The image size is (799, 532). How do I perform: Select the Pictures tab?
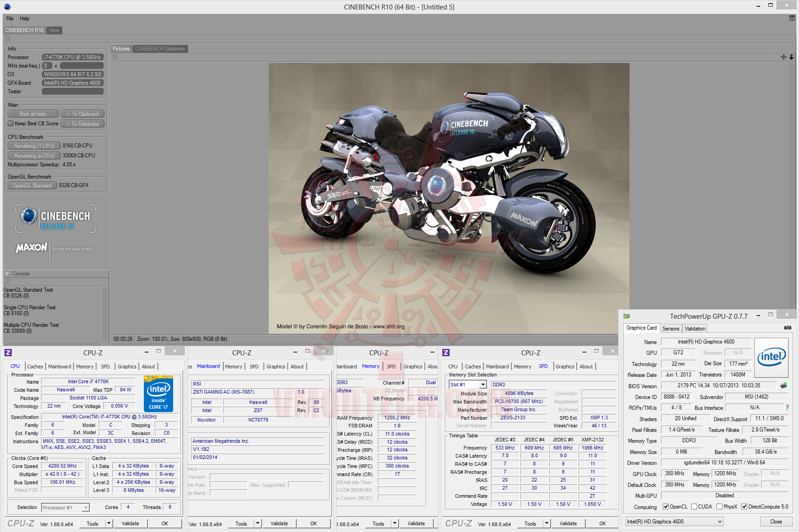point(121,49)
